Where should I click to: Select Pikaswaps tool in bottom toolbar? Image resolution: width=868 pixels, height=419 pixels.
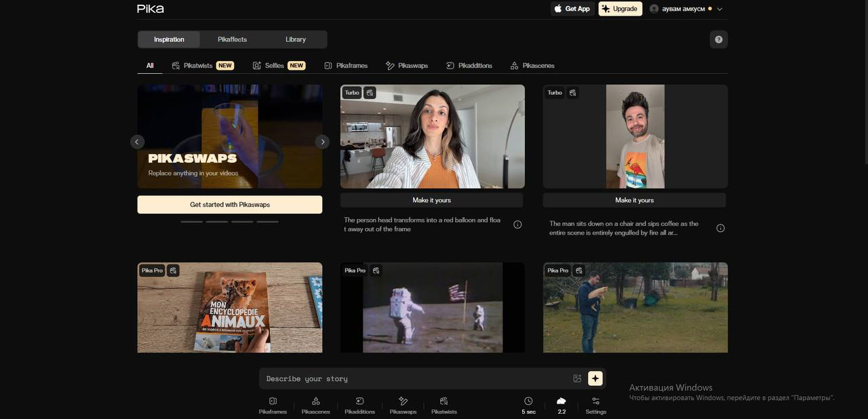click(x=403, y=405)
